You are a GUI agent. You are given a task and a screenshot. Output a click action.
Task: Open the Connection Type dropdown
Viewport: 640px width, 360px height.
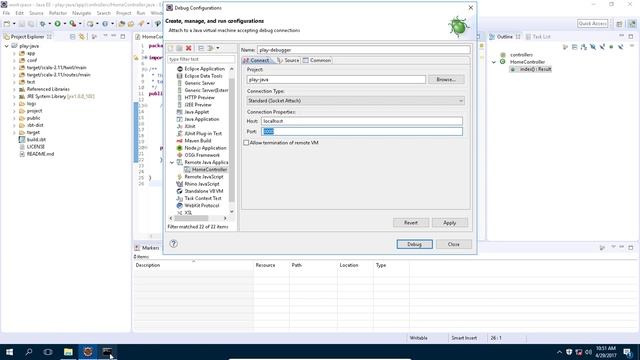tap(356, 100)
